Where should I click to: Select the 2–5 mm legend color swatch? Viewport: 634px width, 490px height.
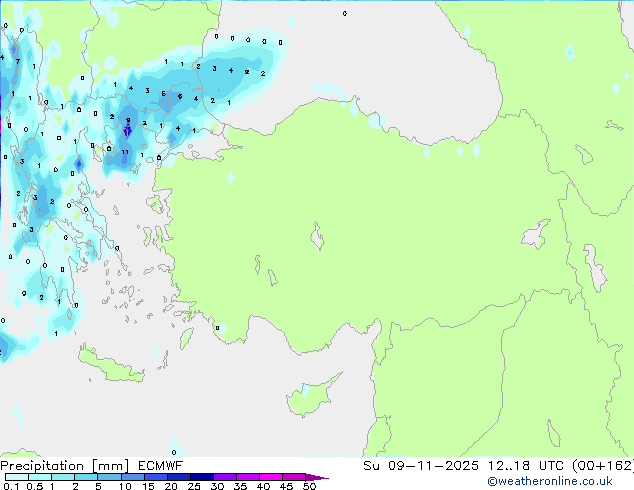coord(86,477)
